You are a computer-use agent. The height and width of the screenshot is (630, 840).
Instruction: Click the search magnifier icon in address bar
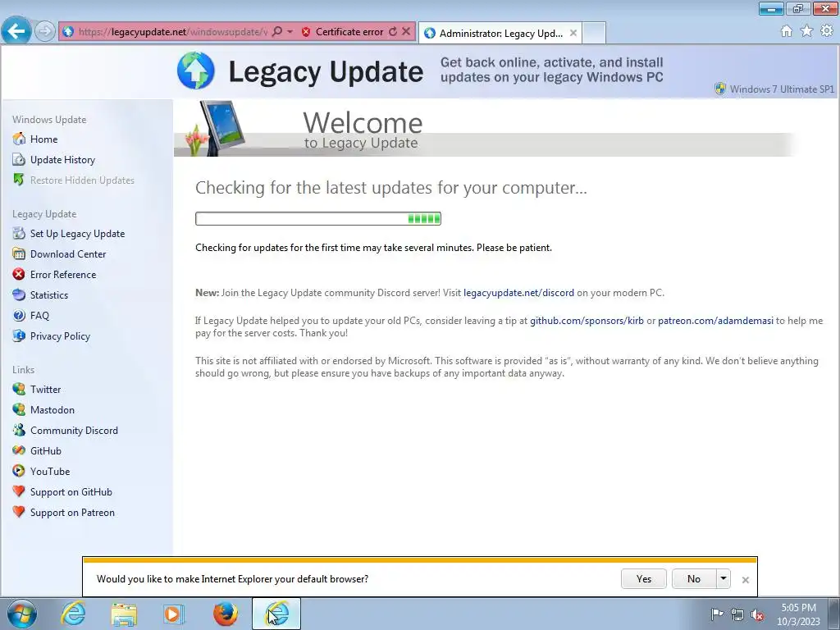(x=277, y=32)
